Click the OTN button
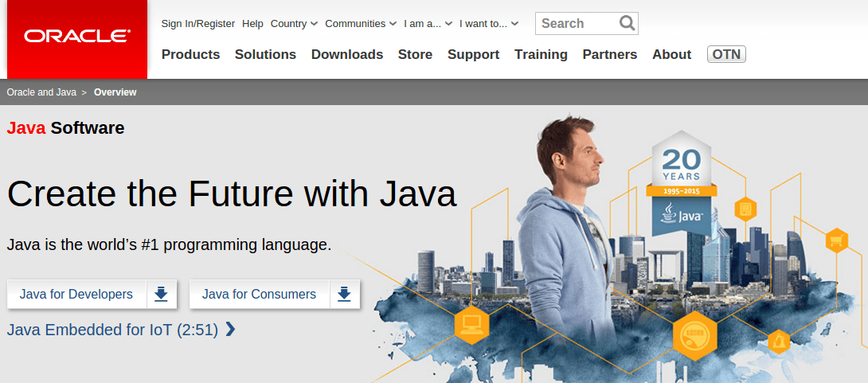This screenshot has height=383, width=868. click(x=726, y=54)
